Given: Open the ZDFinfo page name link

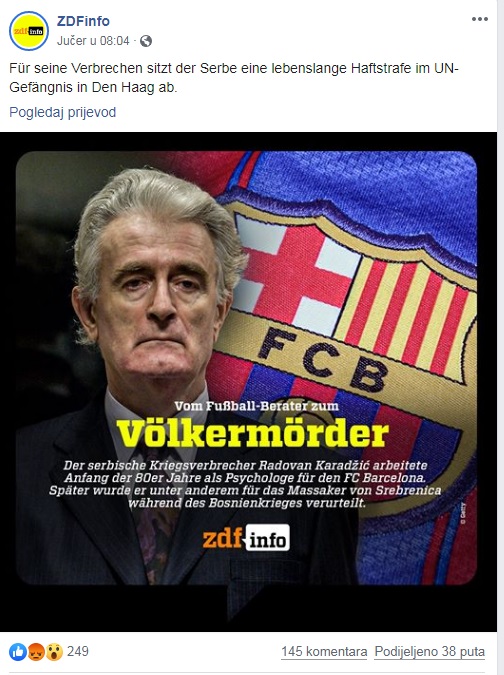Looking at the screenshot, I should point(83,21).
